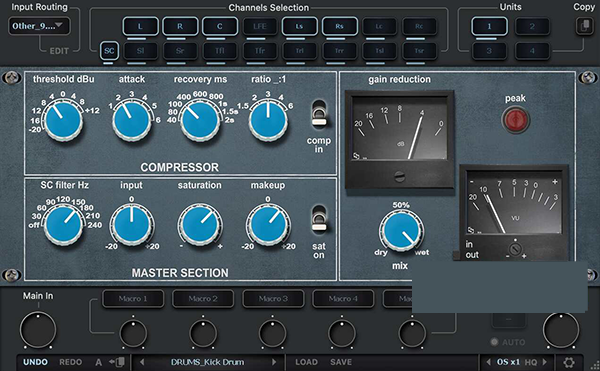Click the recovery ms knob
This screenshot has height=371, width=600.
pyautogui.click(x=200, y=120)
